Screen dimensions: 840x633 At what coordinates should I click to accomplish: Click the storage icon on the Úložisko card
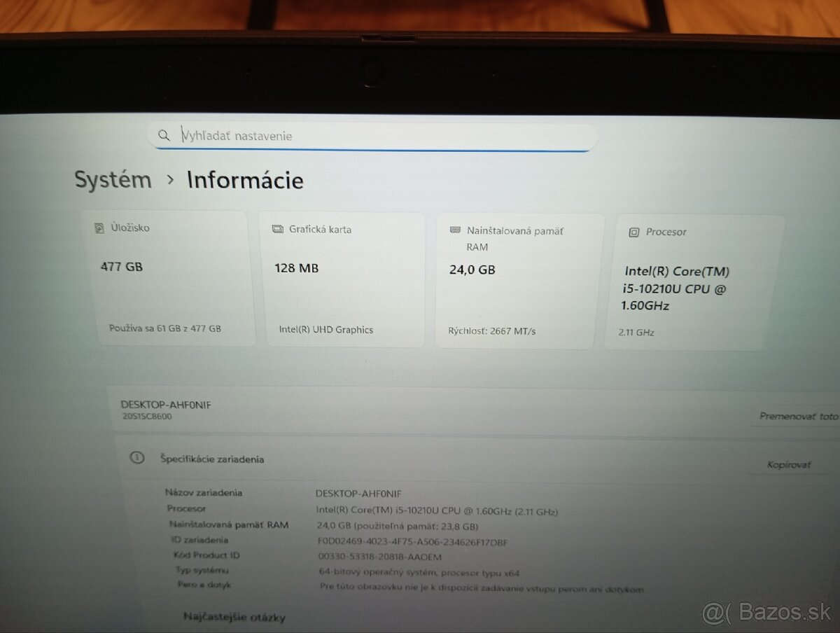(99, 227)
